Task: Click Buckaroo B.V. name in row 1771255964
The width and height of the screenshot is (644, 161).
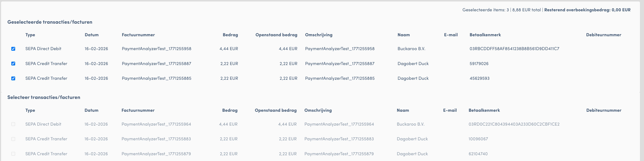Action: point(410,124)
